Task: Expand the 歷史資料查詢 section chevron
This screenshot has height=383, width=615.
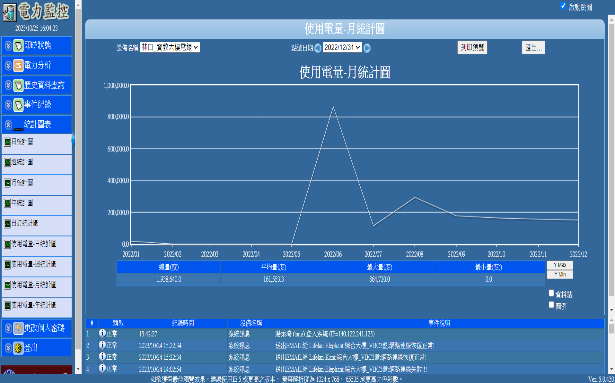Action: 8,85
